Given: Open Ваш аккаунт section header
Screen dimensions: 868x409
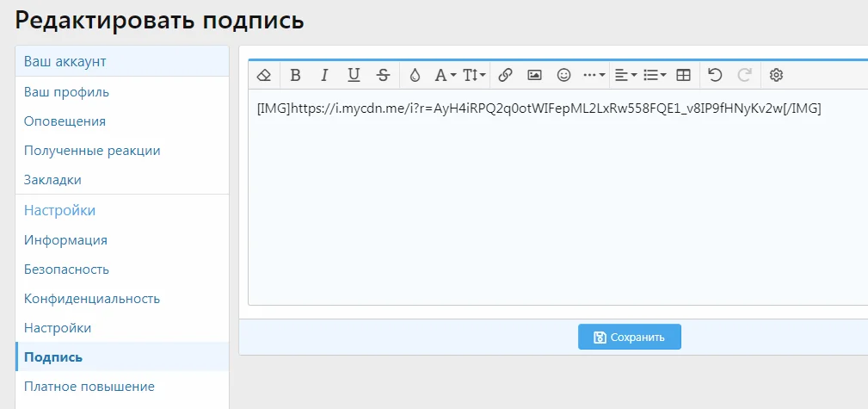Looking at the screenshot, I should coord(122,61).
